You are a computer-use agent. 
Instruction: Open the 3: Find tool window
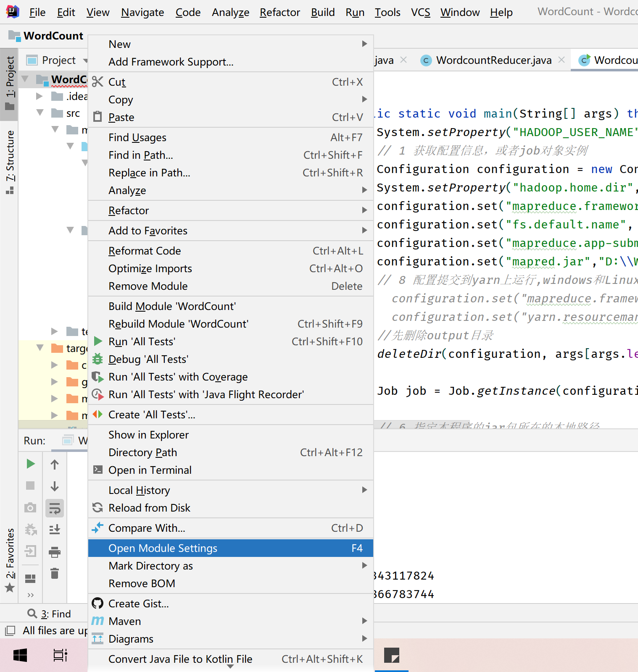(50, 614)
